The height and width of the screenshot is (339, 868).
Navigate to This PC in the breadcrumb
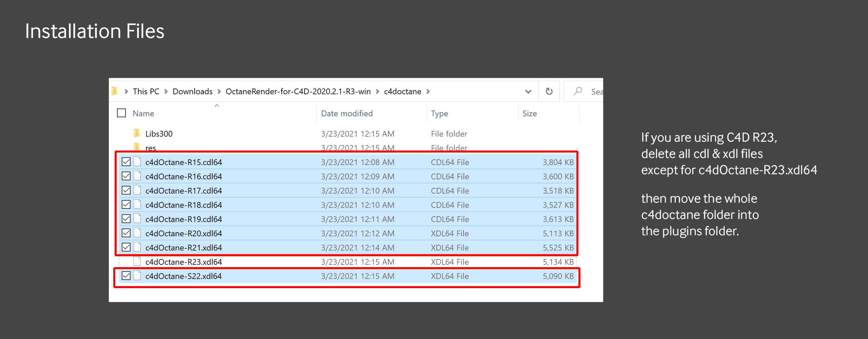click(146, 92)
